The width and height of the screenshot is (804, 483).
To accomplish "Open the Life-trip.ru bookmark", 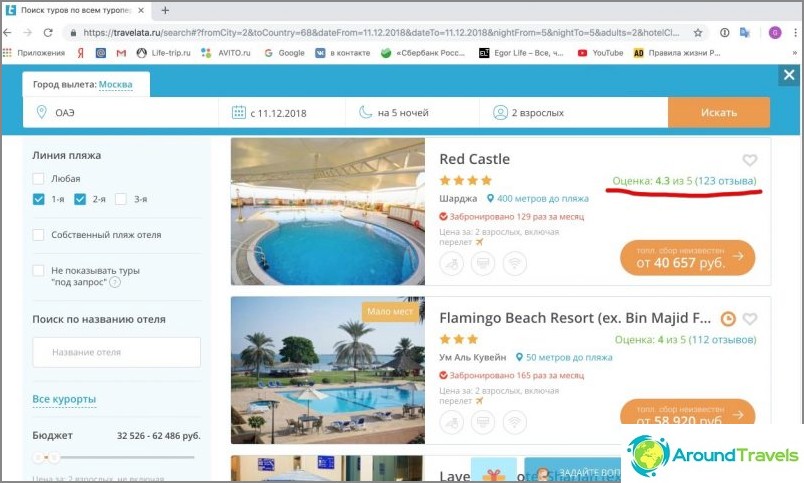I will [164, 53].
